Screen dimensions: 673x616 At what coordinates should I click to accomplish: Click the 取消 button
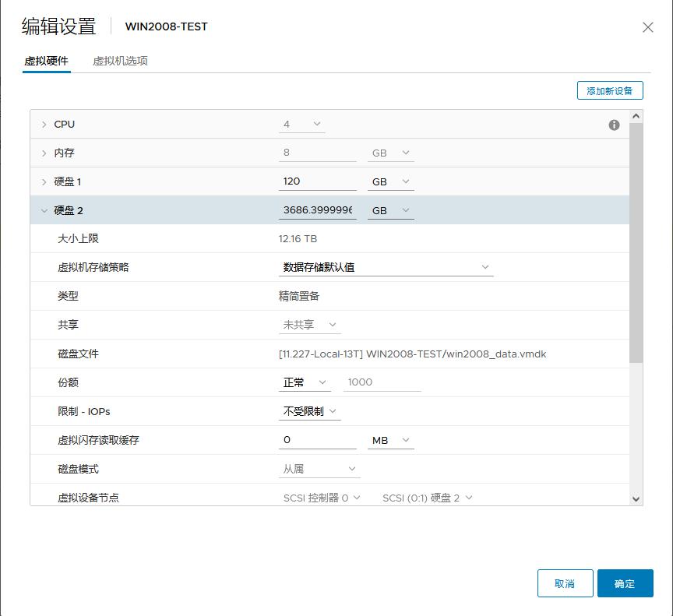[565, 583]
